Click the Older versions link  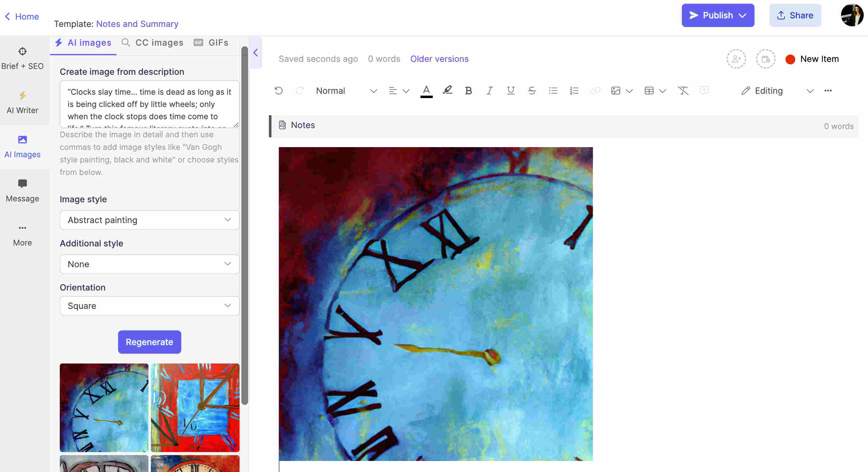[439, 59]
